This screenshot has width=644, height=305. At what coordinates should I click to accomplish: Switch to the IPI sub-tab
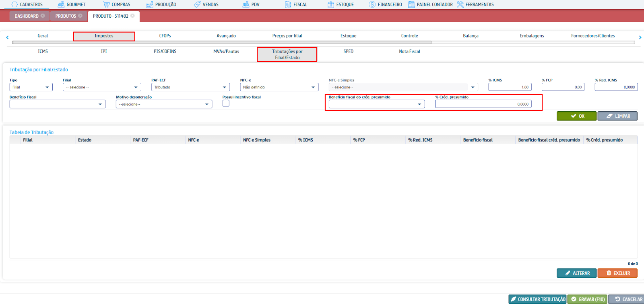tap(104, 51)
